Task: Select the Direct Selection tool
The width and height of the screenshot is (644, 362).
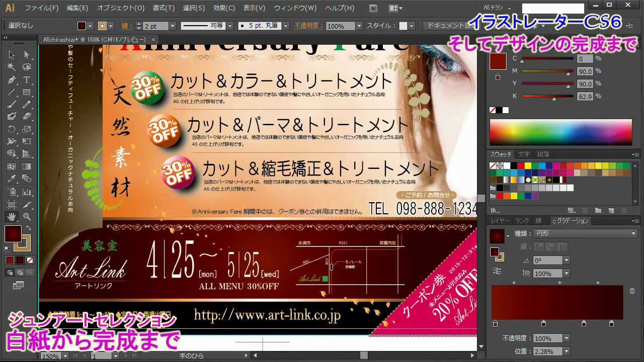Action: point(27,55)
